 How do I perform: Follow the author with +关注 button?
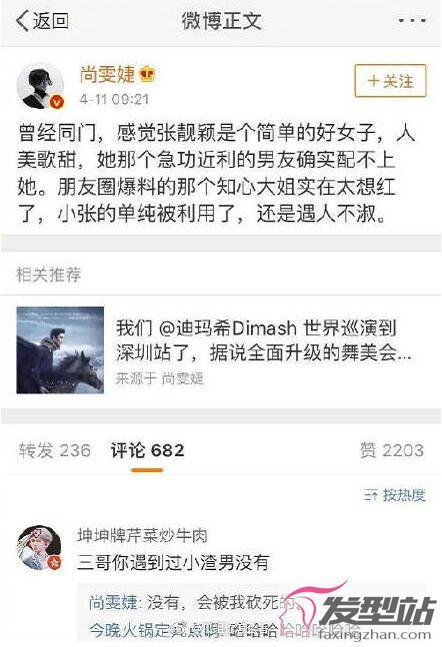pos(390,81)
